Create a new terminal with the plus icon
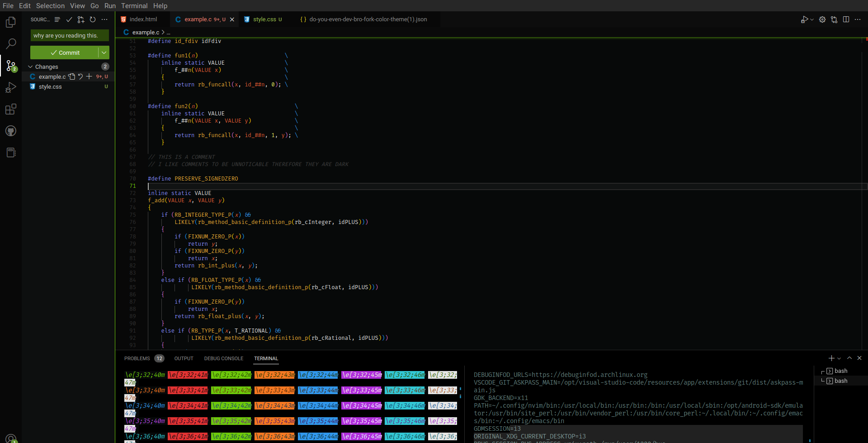Screen dimensions: 868x443 [831, 358]
